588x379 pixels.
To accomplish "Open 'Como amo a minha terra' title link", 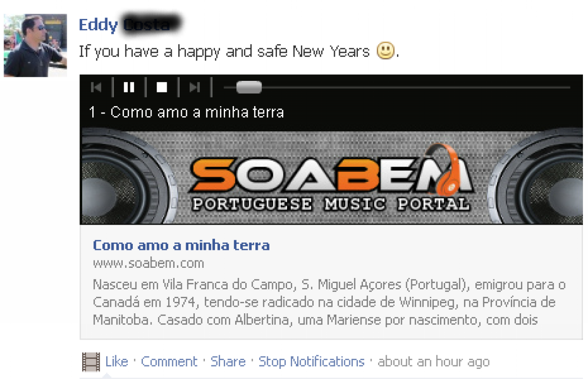I will (181, 245).
